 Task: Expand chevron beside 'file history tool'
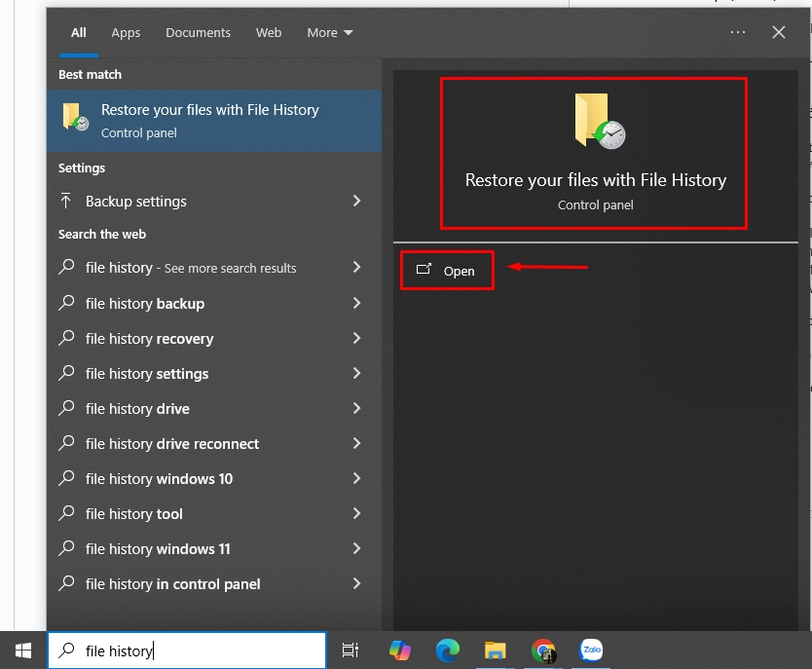tap(356, 513)
